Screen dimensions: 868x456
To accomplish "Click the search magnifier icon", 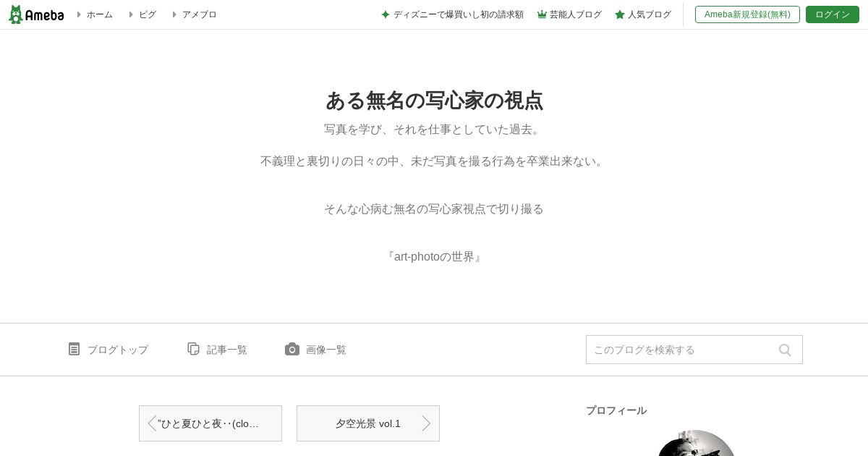I will click(x=785, y=350).
